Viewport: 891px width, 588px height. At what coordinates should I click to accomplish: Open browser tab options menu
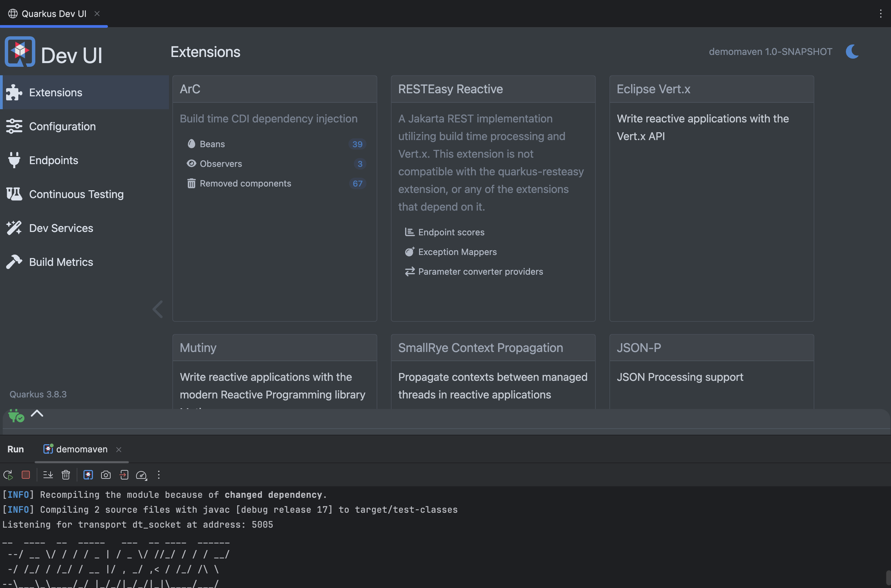pos(881,14)
